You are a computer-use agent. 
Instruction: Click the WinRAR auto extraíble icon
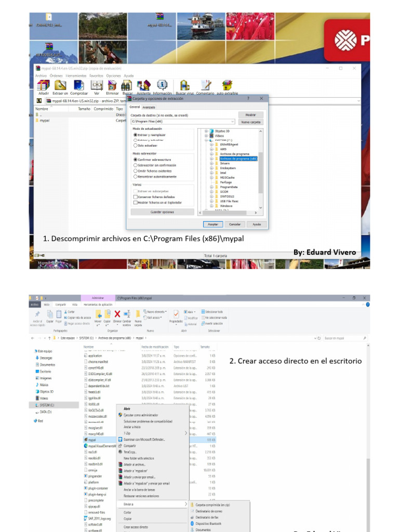[227, 85]
